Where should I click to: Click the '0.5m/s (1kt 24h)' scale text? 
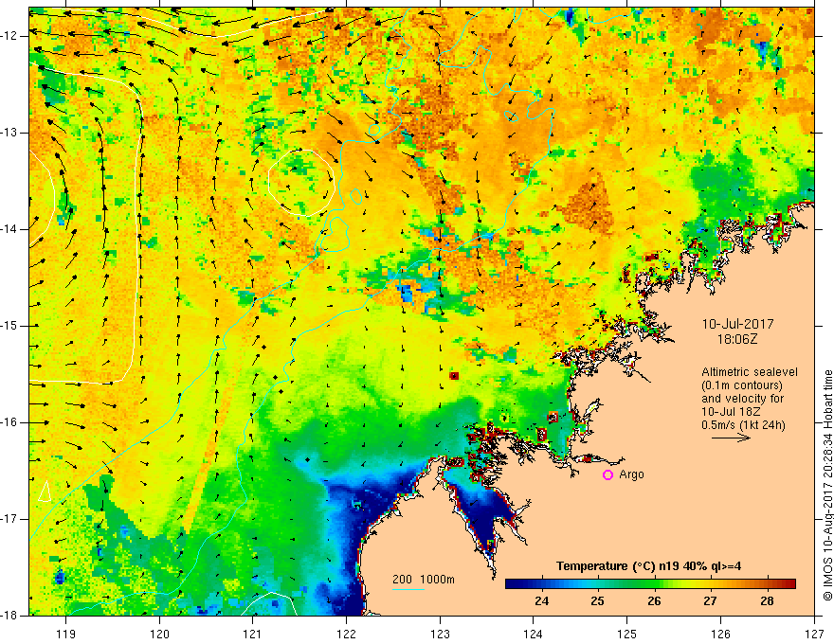[x=743, y=425]
